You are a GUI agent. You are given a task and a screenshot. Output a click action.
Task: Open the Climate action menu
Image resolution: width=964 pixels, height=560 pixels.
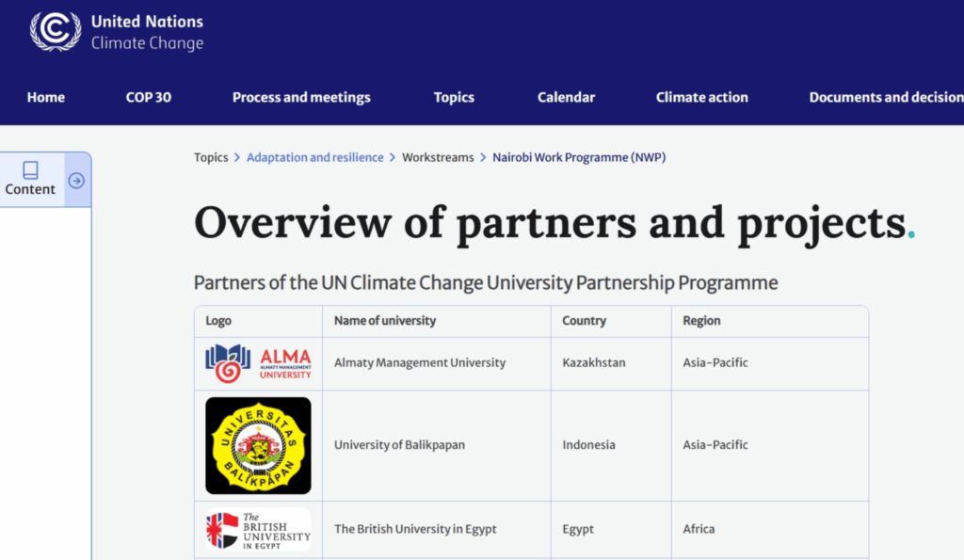(x=701, y=97)
